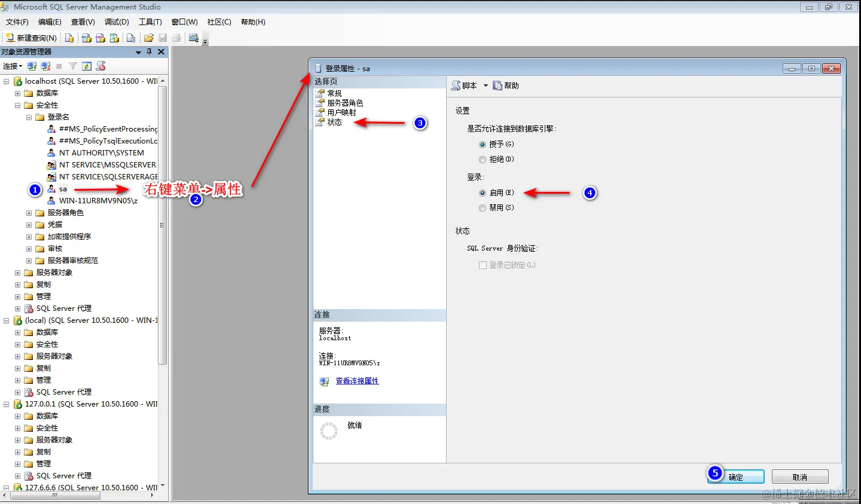Expand the 加密提供程序 folder
This screenshot has height=504, width=861.
tap(29, 237)
